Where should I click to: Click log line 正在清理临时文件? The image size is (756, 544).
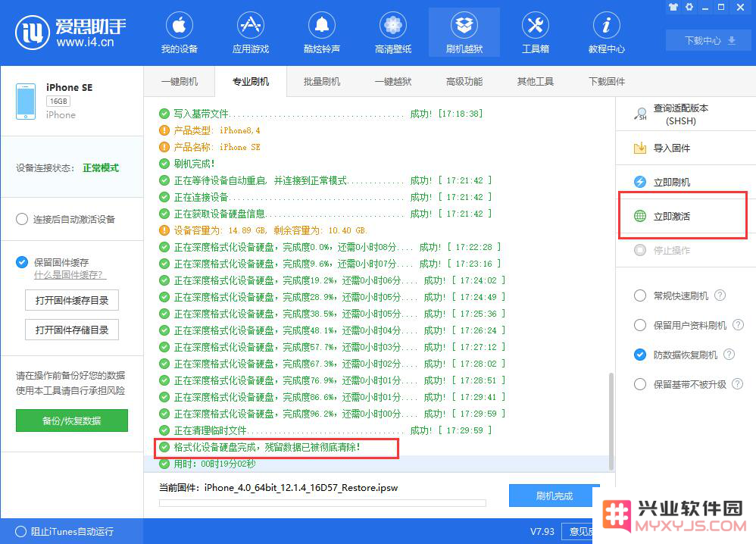point(326,430)
